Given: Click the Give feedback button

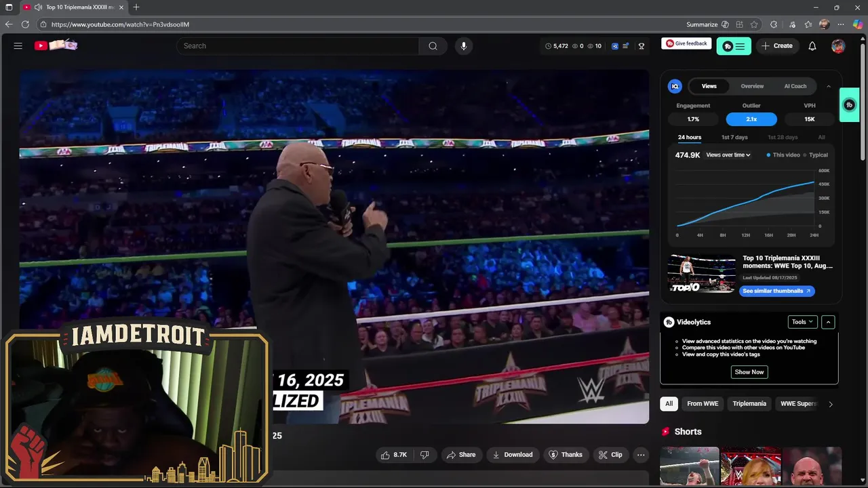Looking at the screenshot, I should click(x=686, y=43).
